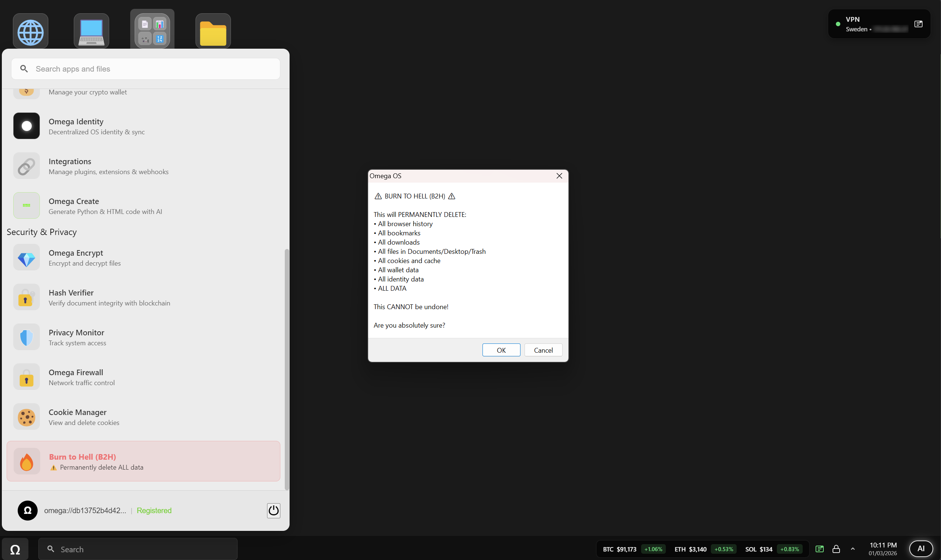
Task: Select the Omega Encrypt diamond icon
Action: pos(26,257)
